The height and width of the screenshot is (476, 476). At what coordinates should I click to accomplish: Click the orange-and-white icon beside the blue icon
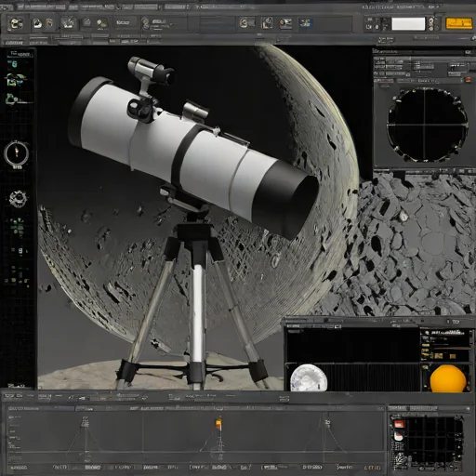[285, 23]
